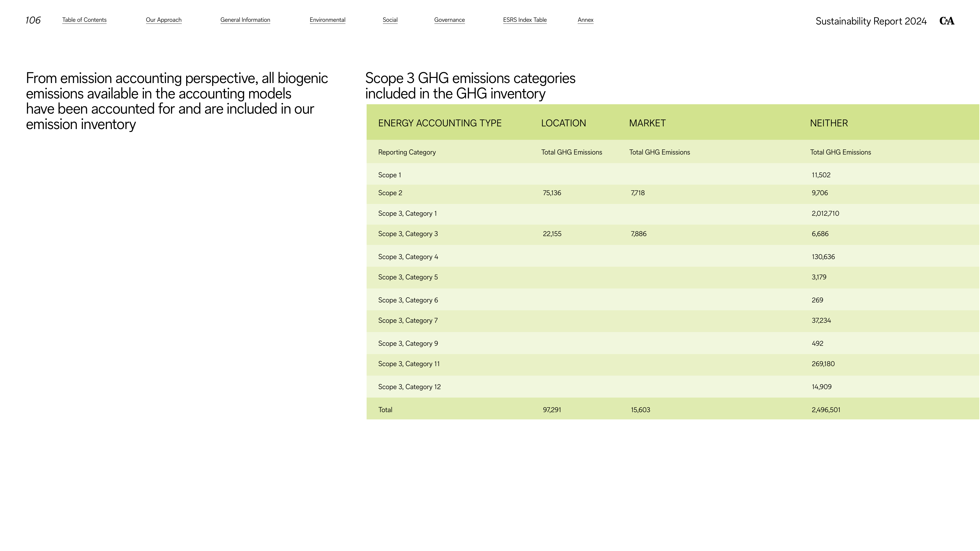Open the ESRS Index Table link
Image resolution: width=980 pixels, height=551 pixels.
click(x=525, y=20)
